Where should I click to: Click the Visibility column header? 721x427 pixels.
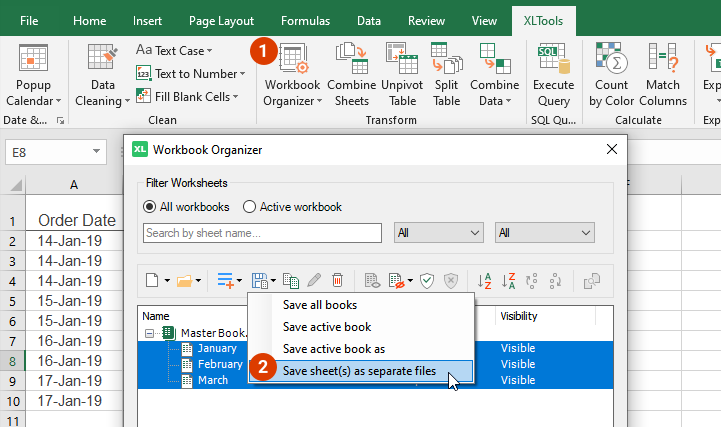point(545,316)
